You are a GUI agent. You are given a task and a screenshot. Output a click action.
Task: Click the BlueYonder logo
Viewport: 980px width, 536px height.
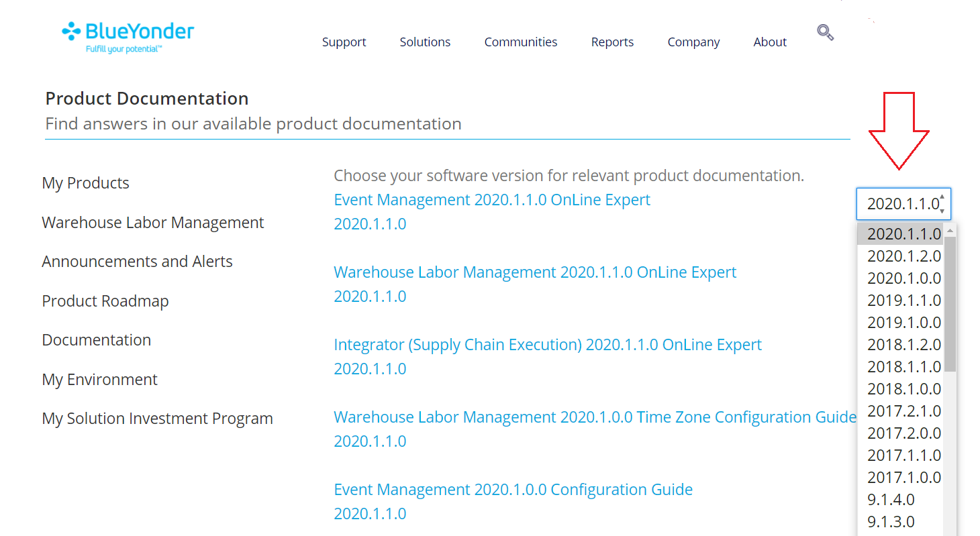pyautogui.click(x=128, y=37)
